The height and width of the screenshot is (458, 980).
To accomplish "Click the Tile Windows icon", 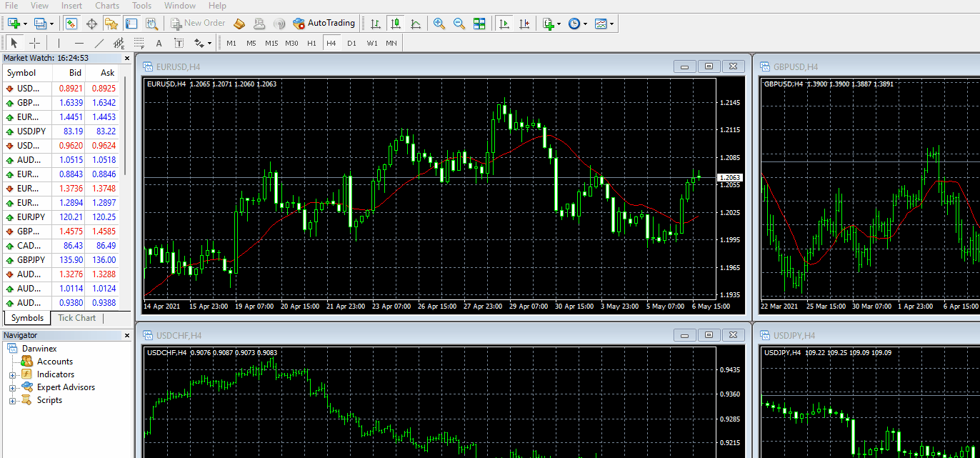I will [479, 23].
